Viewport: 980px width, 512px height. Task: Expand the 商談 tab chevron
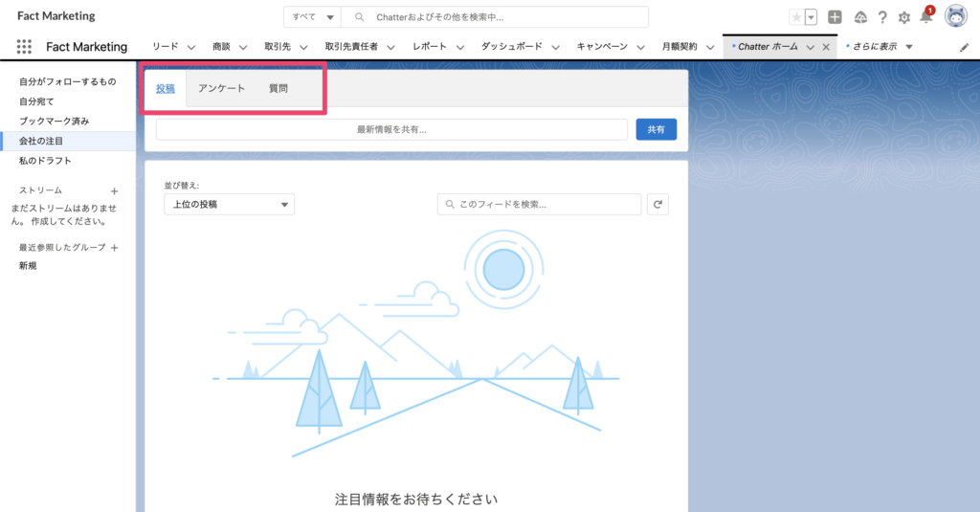(243, 47)
